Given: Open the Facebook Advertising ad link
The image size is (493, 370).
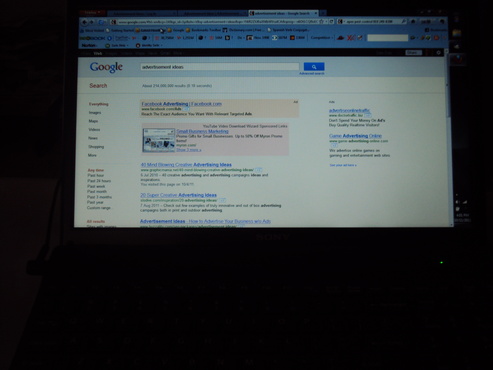Looking at the screenshot, I should click(181, 104).
